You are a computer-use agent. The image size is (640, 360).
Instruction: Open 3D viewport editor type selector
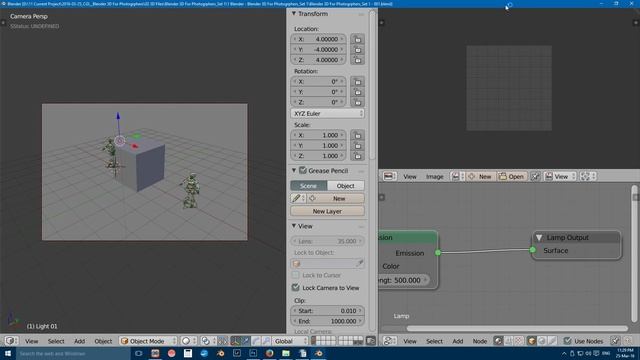click(11, 341)
